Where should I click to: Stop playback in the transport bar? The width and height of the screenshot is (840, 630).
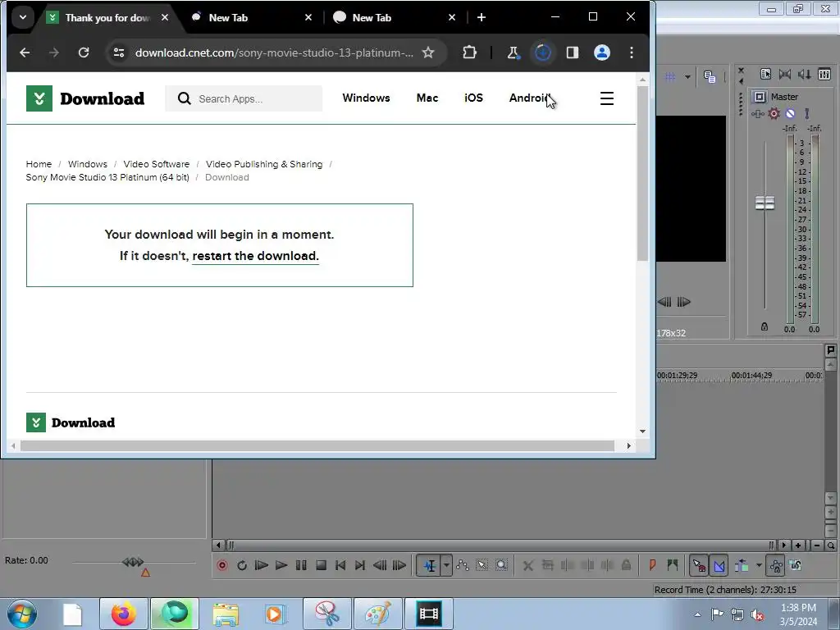(x=321, y=565)
